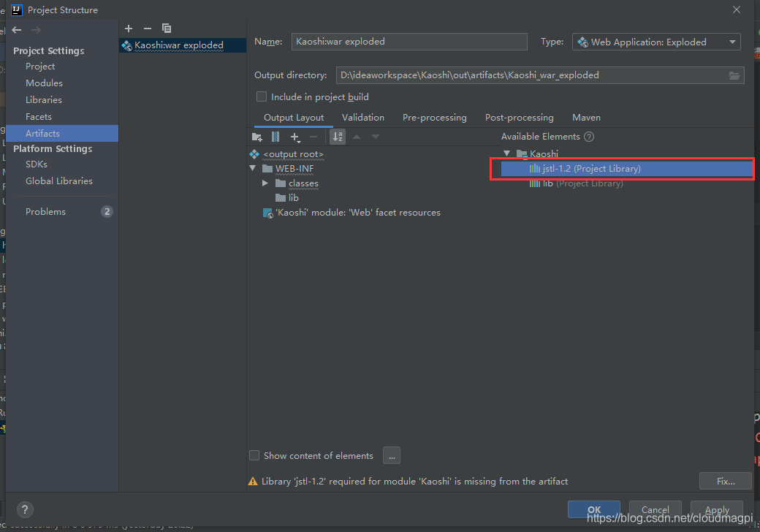Collapse the Kaoshi available elements node
Screen dimensions: 760x532
[506, 153]
